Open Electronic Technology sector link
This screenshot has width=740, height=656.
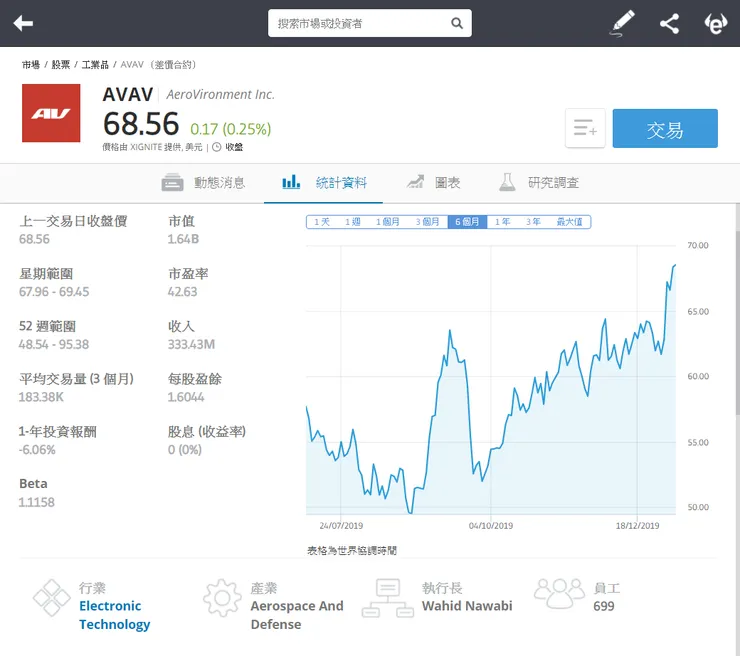point(115,616)
